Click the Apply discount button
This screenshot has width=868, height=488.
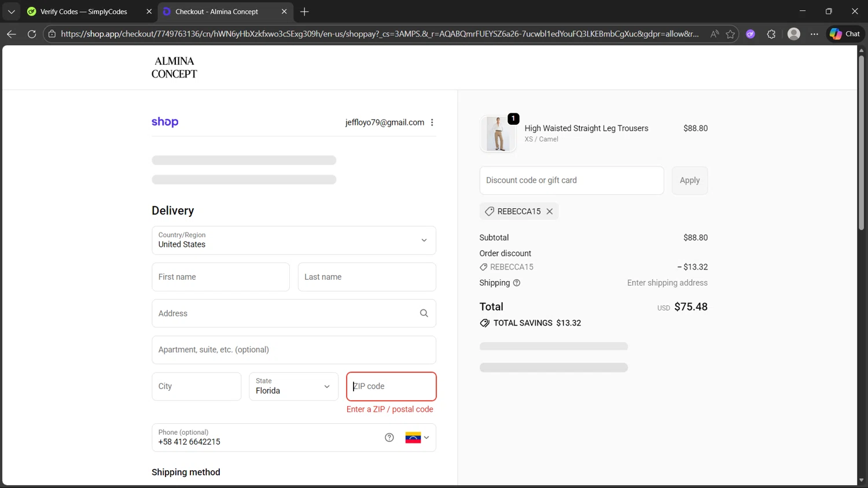click(690, 180)
